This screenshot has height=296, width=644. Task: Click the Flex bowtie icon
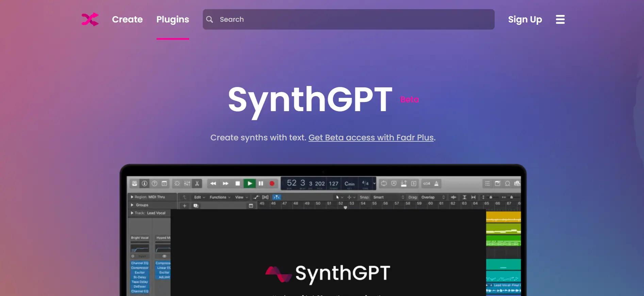pyautogui.click(x=265, y=197)
